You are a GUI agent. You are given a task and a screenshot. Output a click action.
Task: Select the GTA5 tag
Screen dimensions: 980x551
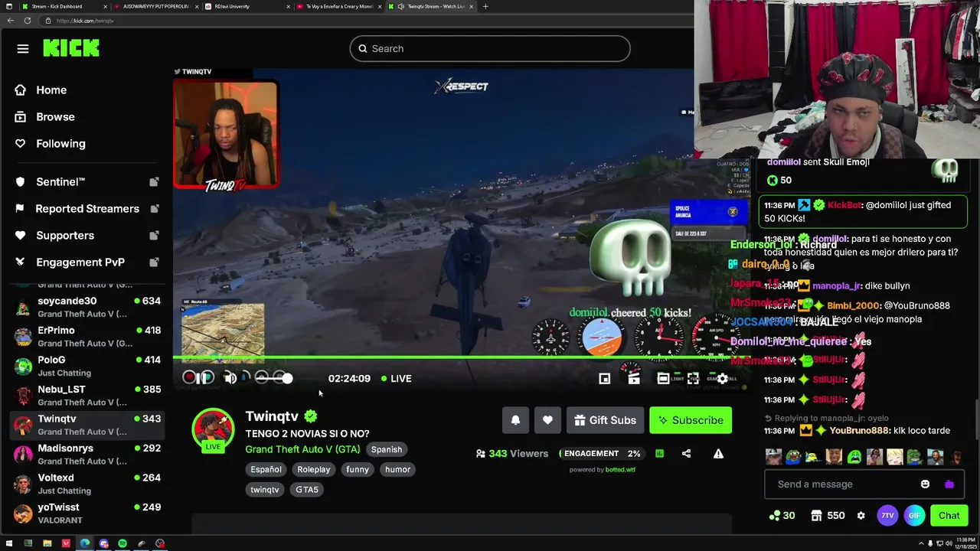click(307, 490)
